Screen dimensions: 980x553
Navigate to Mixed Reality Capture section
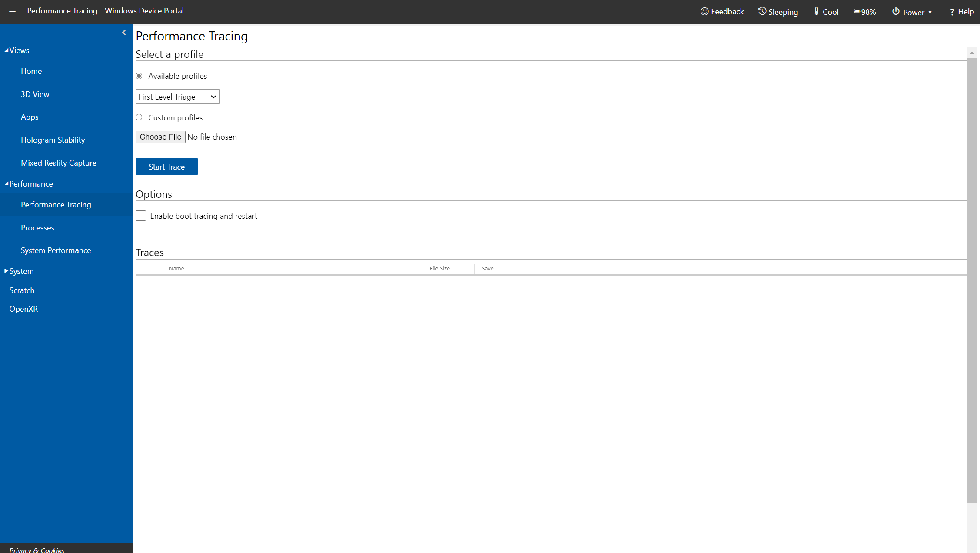click(59, 162)
